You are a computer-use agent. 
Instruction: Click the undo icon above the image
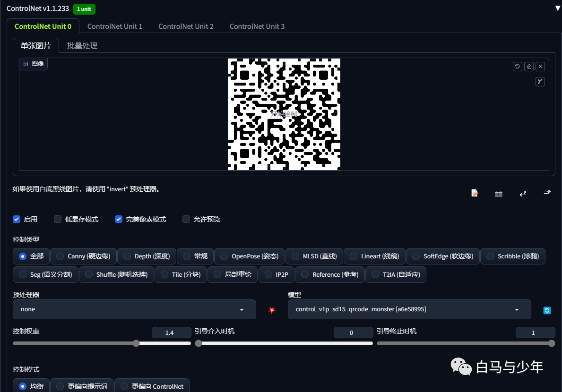tap(517, 67)
